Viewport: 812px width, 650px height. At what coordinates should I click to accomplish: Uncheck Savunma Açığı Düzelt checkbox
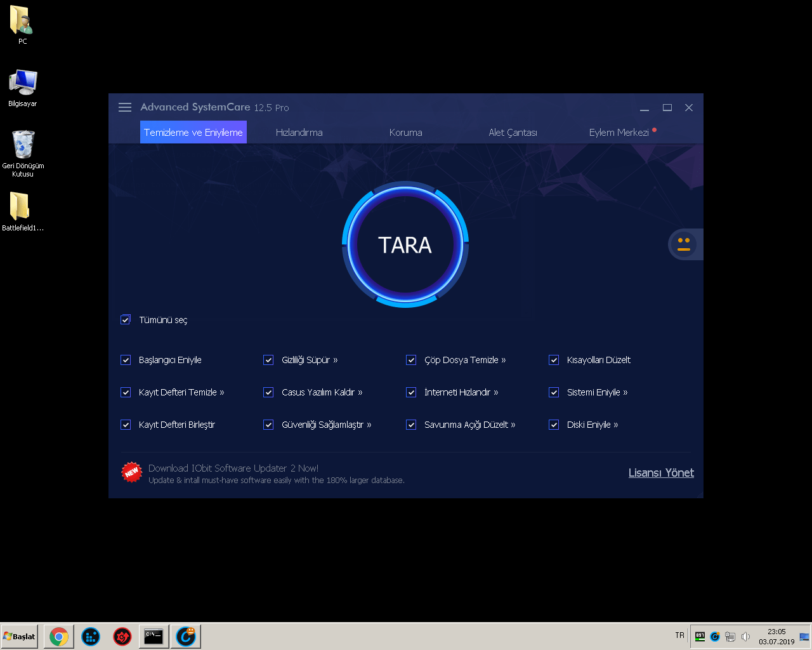point(411,425)
